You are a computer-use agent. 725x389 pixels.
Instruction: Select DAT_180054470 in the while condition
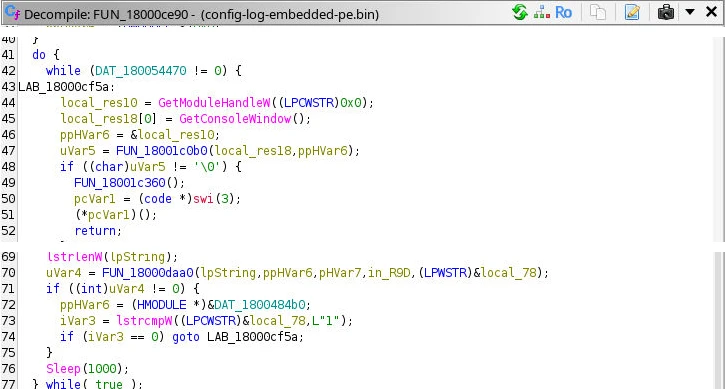point(141,71)
